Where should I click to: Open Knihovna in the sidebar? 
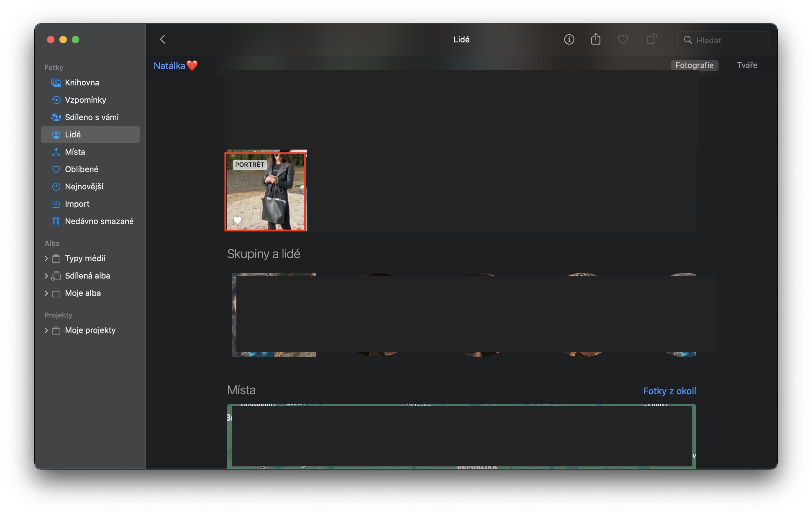pos(82,83)
